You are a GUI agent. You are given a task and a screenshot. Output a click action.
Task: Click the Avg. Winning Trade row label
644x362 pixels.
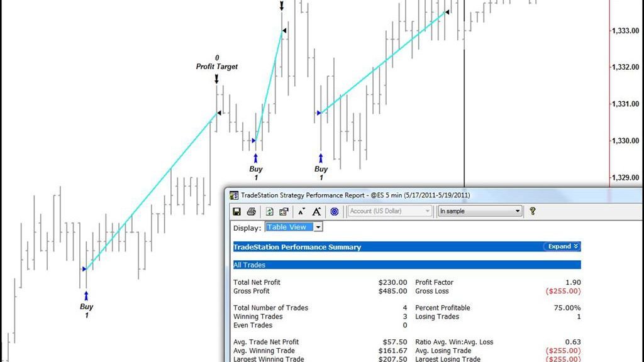tap(264, 351)
